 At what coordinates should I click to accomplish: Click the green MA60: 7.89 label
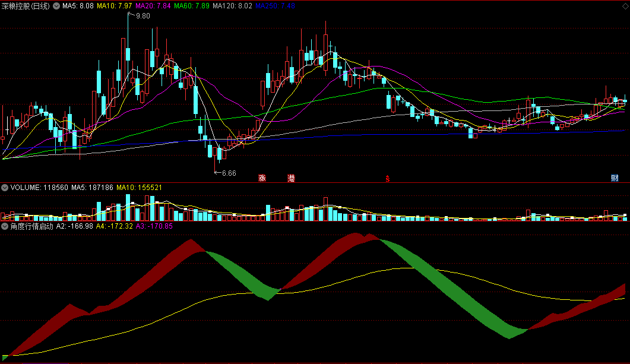tap(192, 6)
